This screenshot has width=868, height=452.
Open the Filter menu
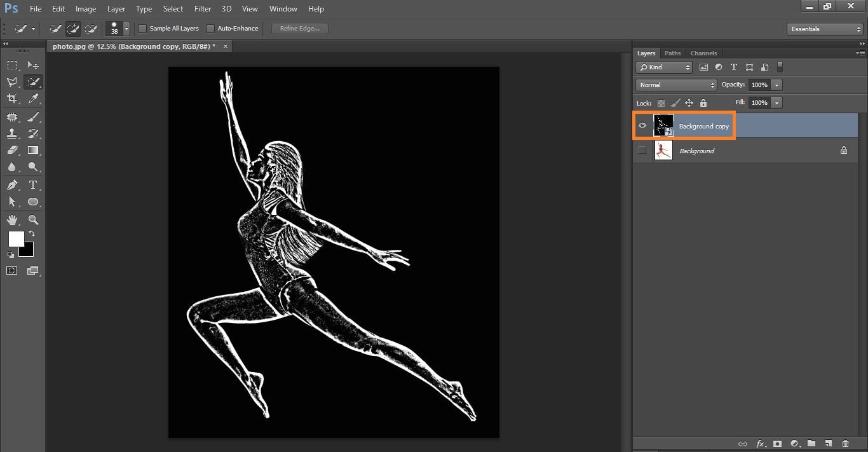coord(203,9)
